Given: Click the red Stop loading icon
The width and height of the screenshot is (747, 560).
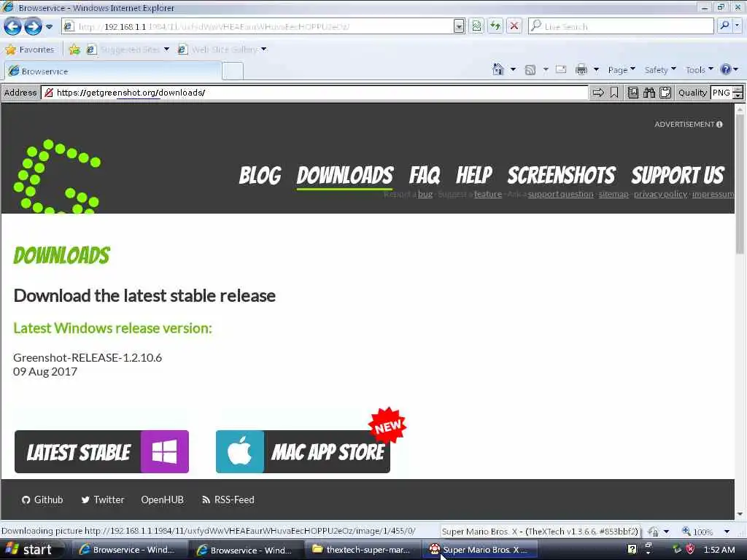Looking at the screenshot, I should click(x=514, y=26).
